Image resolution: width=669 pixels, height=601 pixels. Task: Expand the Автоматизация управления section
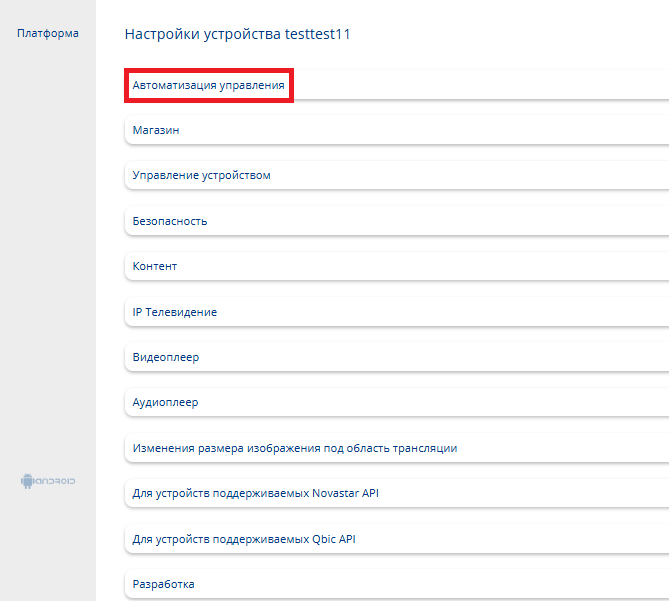pyautogui.click(x=209, y=85)
